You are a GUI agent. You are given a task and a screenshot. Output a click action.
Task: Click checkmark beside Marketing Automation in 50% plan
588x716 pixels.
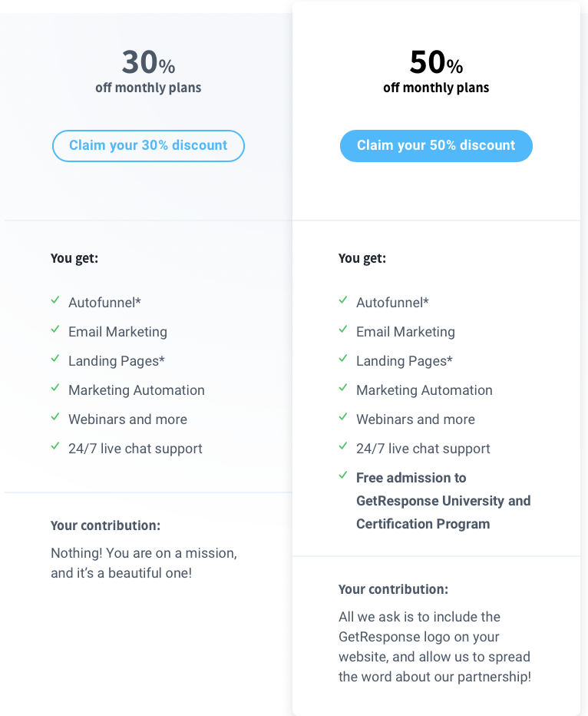[343, 388]
